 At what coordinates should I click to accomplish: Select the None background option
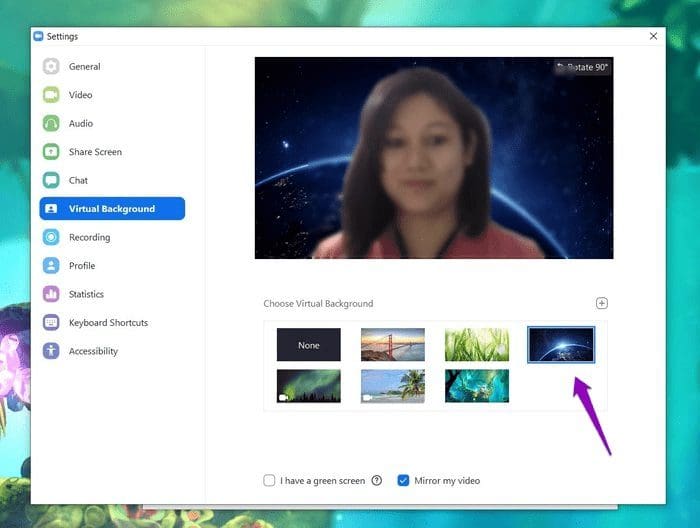pyautogui.click(x=308, y=345)
